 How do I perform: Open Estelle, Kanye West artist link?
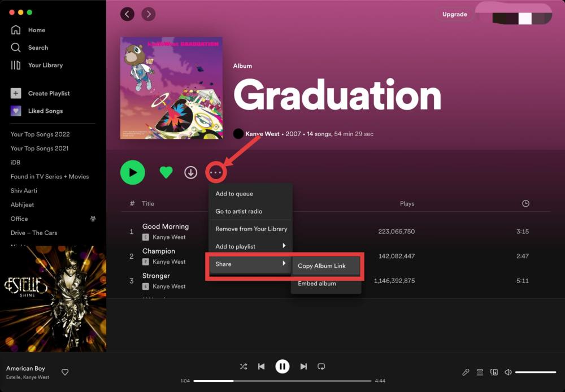(x=27, y=377)
